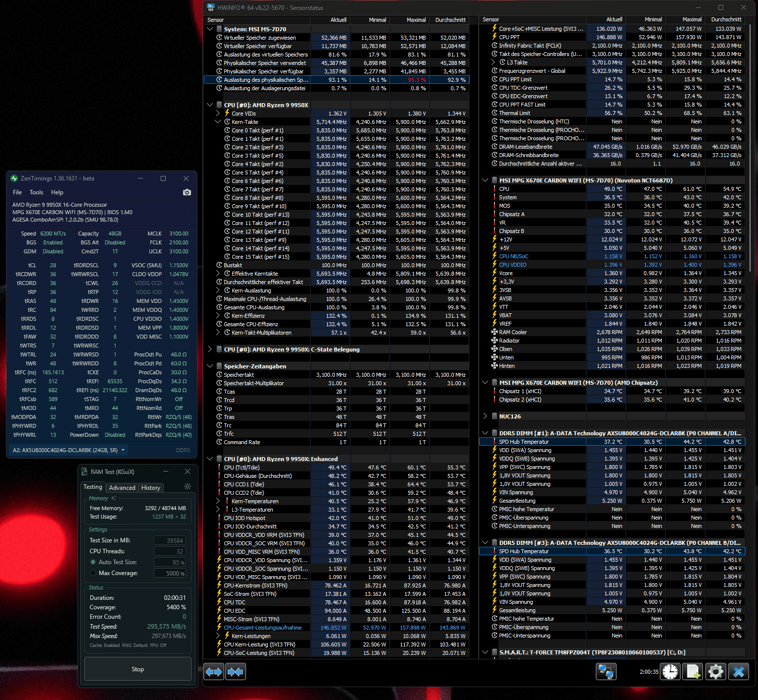Screen dimensions: 758x700
Task: Click the Stop button in RAM Test
Action: (x=138, y=669)
